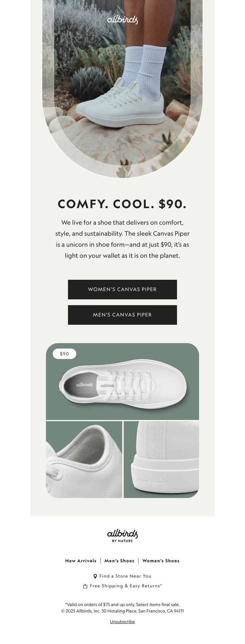This screenshot has height=644, width=245.
Task: Click the store location pin icon
Action: (95, 576)
